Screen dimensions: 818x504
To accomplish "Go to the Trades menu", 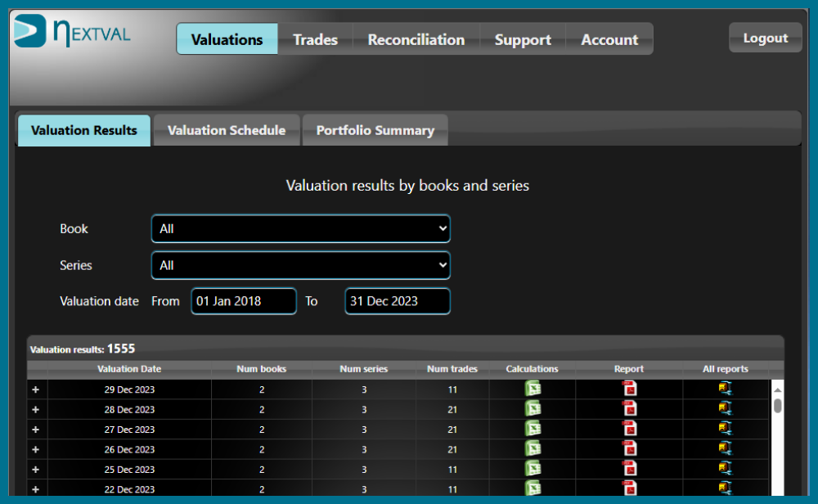I will pos(315,39).
